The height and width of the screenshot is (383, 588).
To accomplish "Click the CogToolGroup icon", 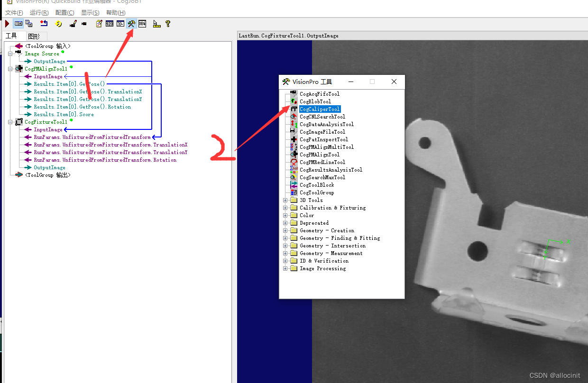I will click(294, 192).
